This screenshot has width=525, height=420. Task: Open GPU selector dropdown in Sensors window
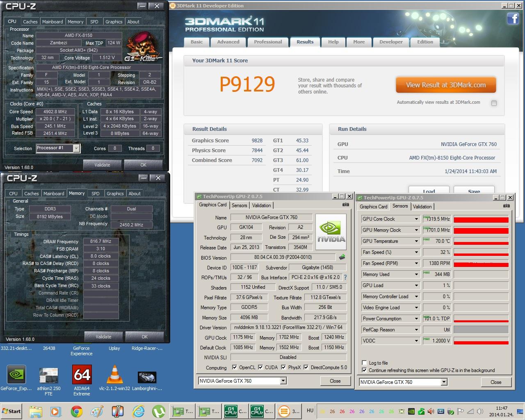[444, 382]
